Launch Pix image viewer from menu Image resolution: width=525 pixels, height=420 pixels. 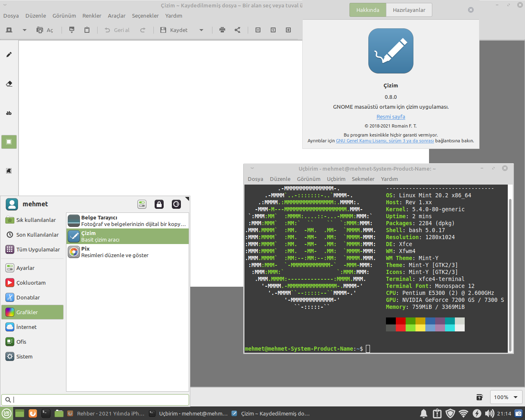coord(128,252)
